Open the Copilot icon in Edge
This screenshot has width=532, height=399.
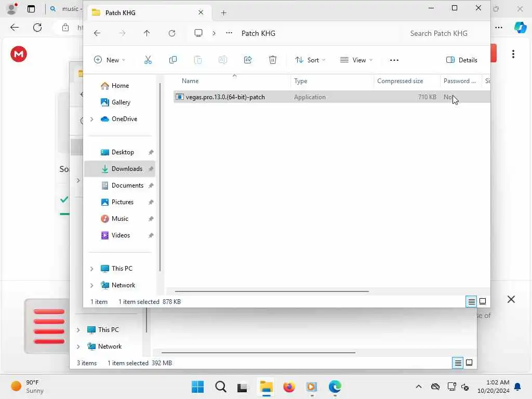point(520,28)
